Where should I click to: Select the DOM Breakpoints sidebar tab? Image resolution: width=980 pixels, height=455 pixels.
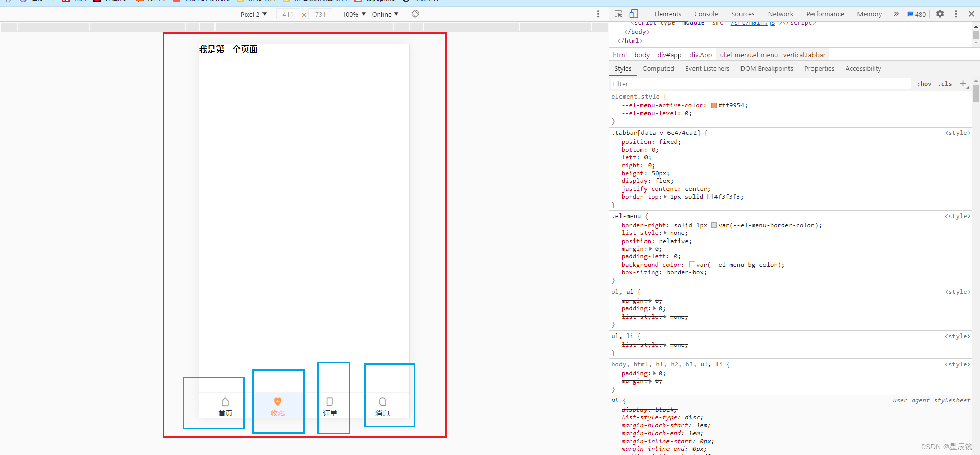[x=767, y=69]
